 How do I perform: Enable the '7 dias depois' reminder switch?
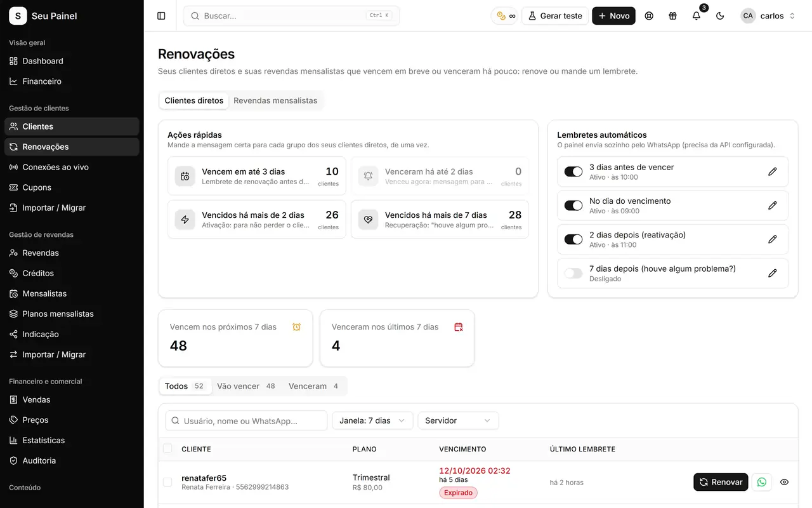573,273
